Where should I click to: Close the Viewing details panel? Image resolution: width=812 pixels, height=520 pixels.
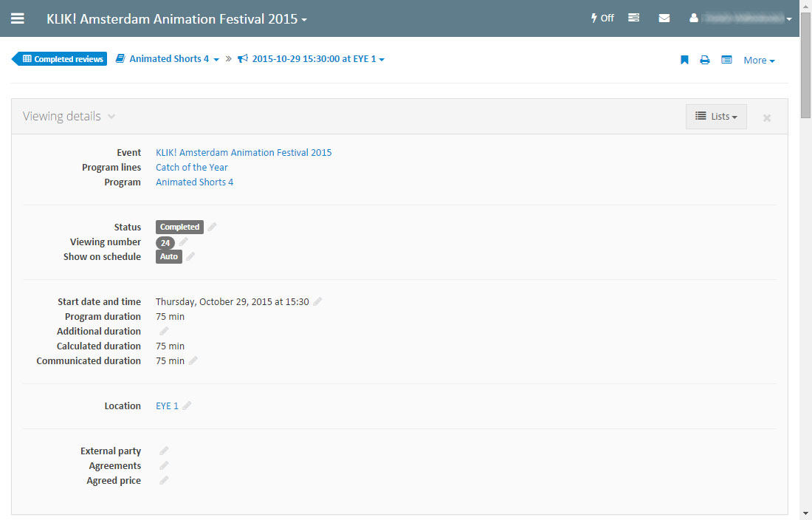click(x=767, y=117)
